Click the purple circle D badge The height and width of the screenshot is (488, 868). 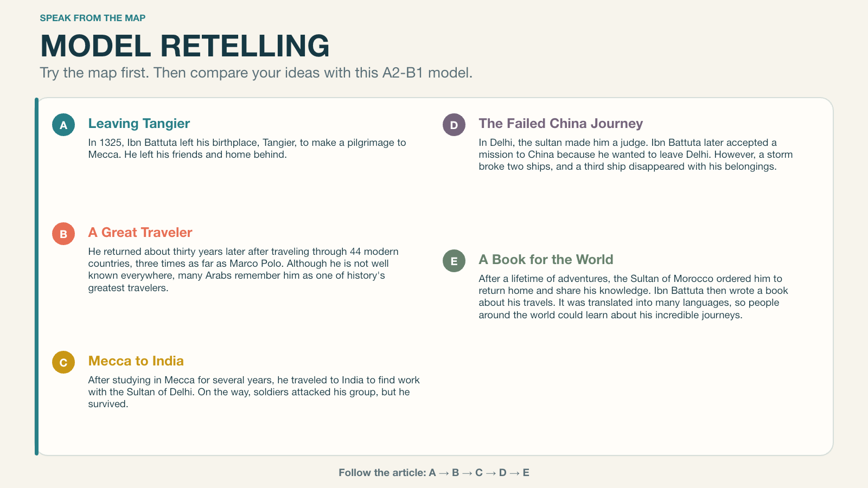click(x=454, y=125)
